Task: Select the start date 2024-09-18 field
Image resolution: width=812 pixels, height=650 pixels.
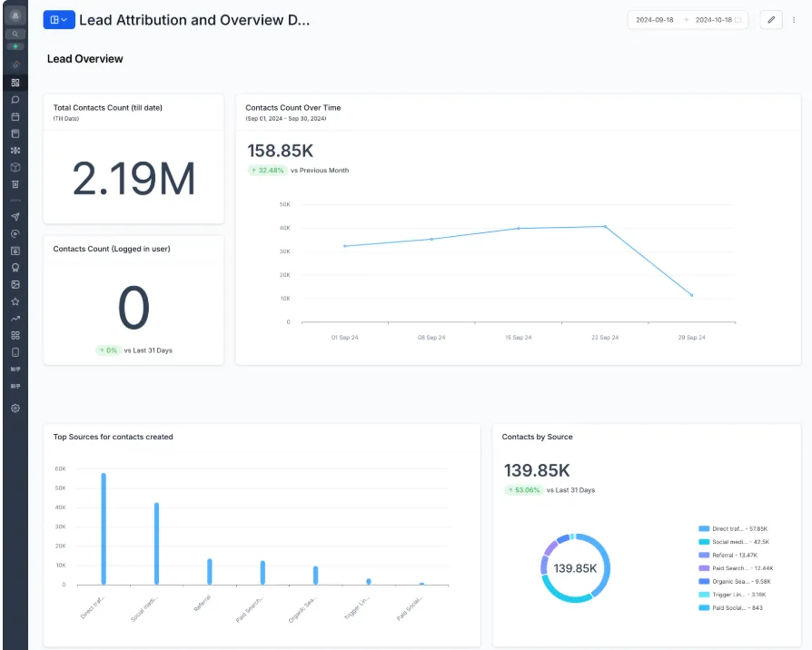Action: [655, 20]
